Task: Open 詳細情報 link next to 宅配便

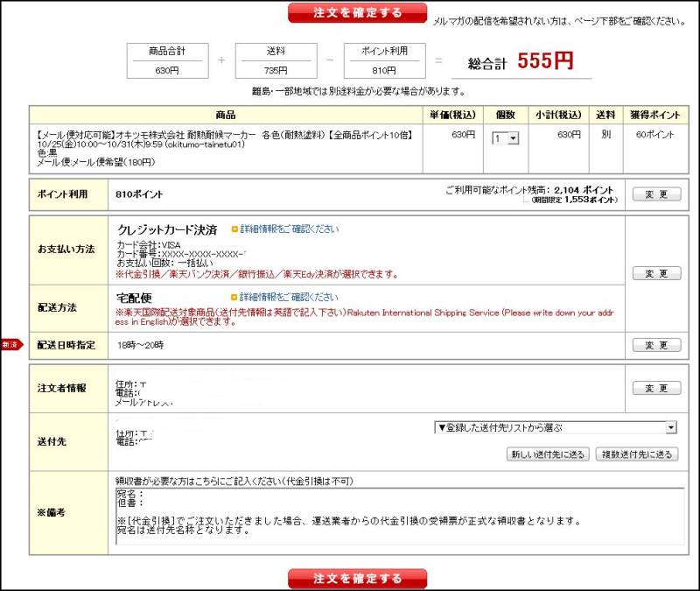Action: click(289, 297)
